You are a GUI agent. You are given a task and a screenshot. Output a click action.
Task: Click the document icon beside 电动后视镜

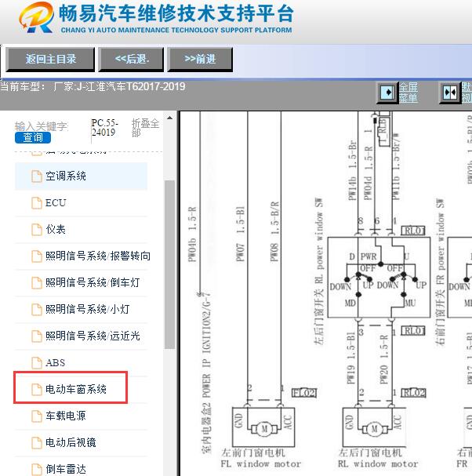point(37,442)
